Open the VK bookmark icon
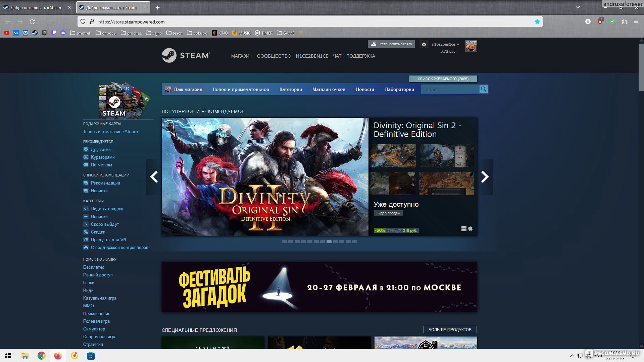This screenshot has width=644, height=362. [x=16, y=33]
